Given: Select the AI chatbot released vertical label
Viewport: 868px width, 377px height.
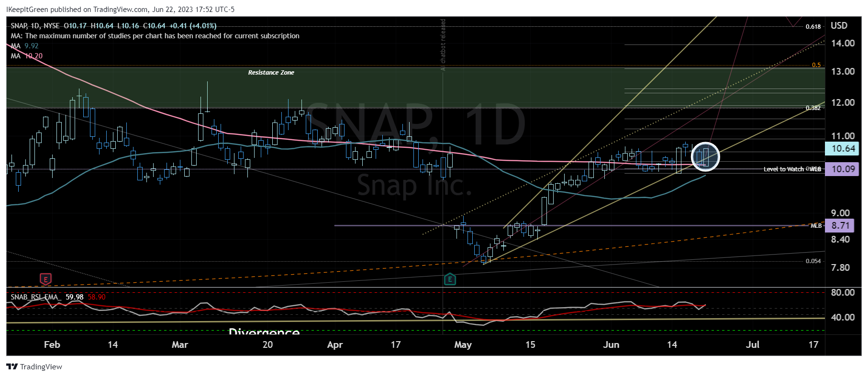Looking at the screenshot, I should tap(443, 45).
